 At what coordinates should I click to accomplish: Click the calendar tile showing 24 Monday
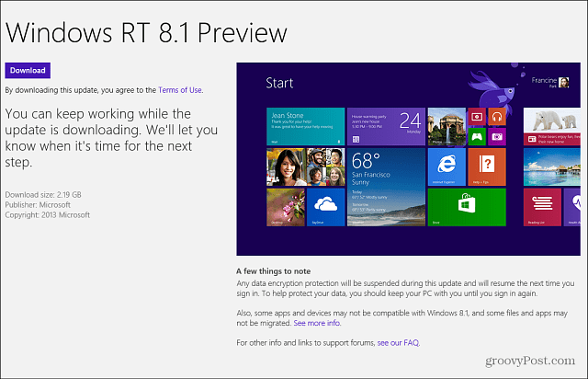click(x=386, y=127)
